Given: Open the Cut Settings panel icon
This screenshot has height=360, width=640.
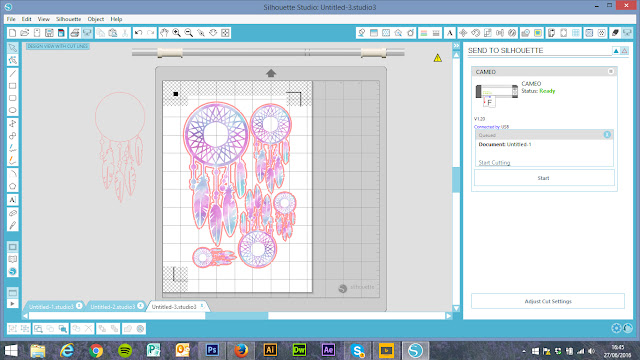Looking at the screenshot, I should coord(615,33).
